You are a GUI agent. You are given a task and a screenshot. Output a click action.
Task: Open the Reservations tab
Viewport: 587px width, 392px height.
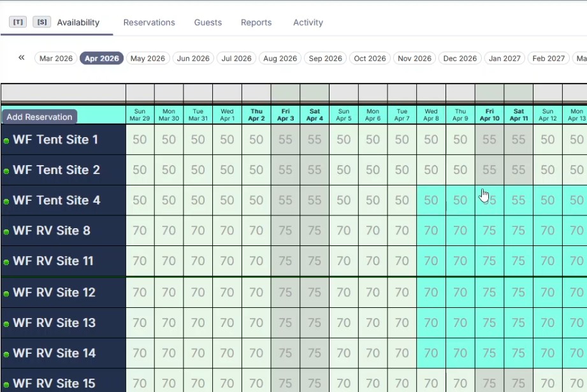pyautogui.click(x=149, y=22)
